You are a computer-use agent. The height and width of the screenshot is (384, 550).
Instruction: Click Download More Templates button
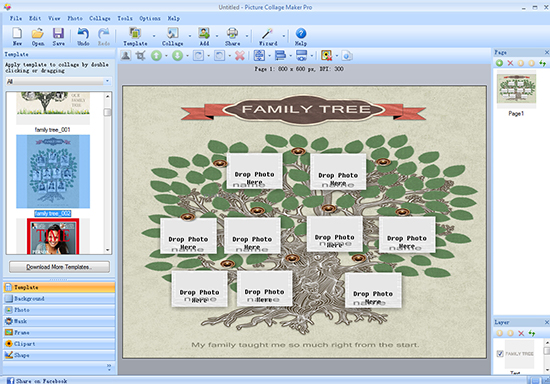coord(59,267)
